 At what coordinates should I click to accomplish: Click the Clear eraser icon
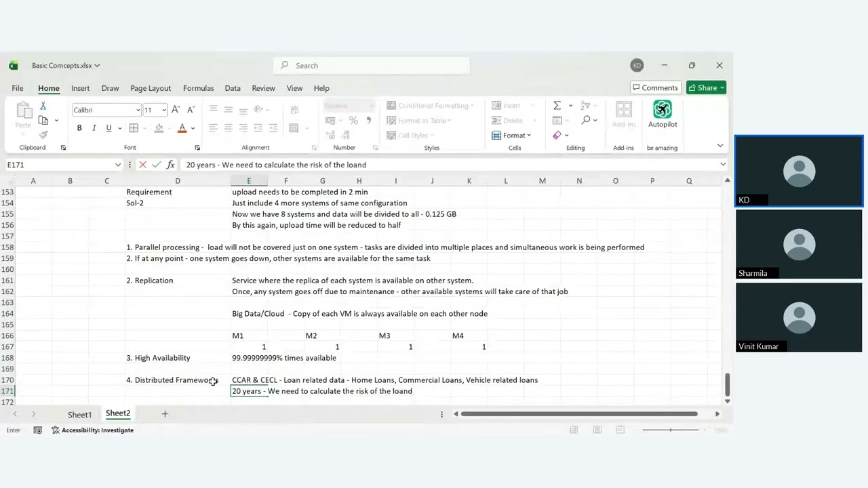(x=557, y=135)
